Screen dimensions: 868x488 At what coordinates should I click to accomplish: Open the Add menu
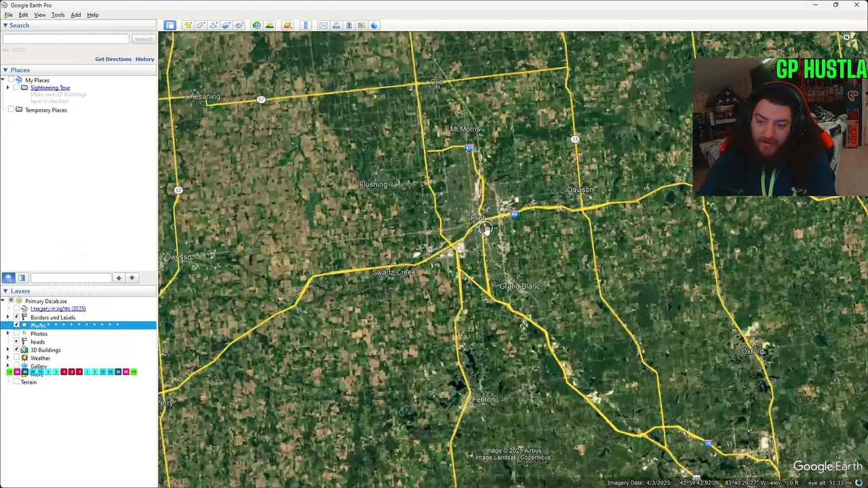point(76,15)
